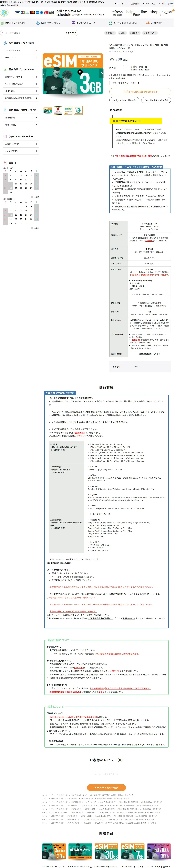Open 海外向けプリペイドSIM in top navigation
This screenshot has height=868, width=175.
click(48, 23)
